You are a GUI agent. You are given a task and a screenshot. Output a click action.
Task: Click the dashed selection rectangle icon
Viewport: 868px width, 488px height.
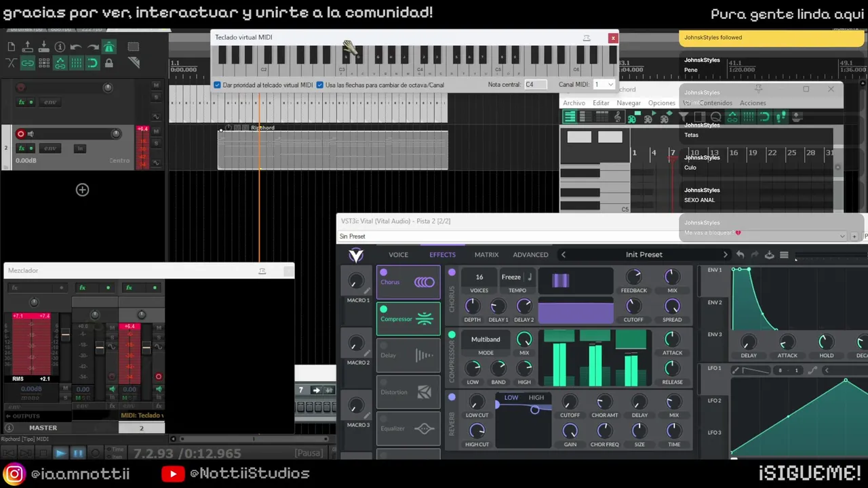pos(133,47)
